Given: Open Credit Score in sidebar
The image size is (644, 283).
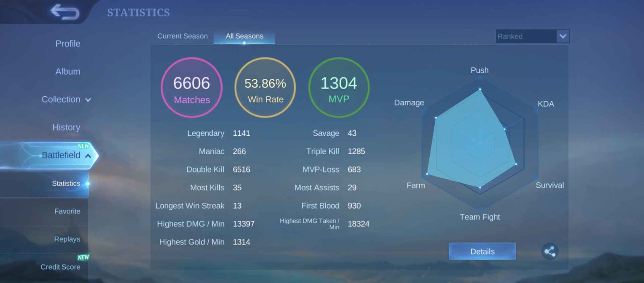Looking at the screenshot, I should click(60, 267).
